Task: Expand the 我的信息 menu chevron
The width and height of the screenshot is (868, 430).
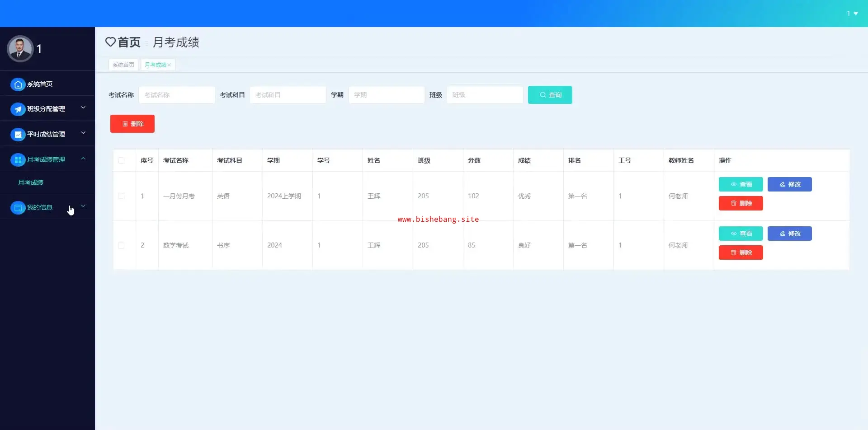Action: tap(83, 206)
